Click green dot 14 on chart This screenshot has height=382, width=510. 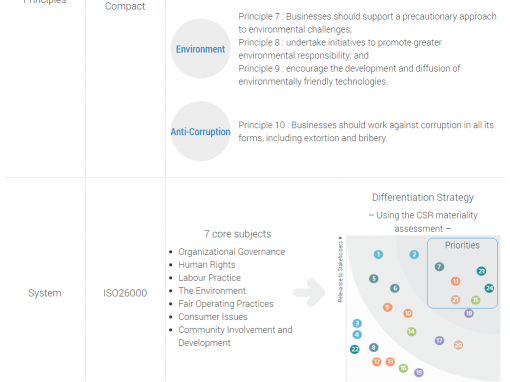[411, 331]
